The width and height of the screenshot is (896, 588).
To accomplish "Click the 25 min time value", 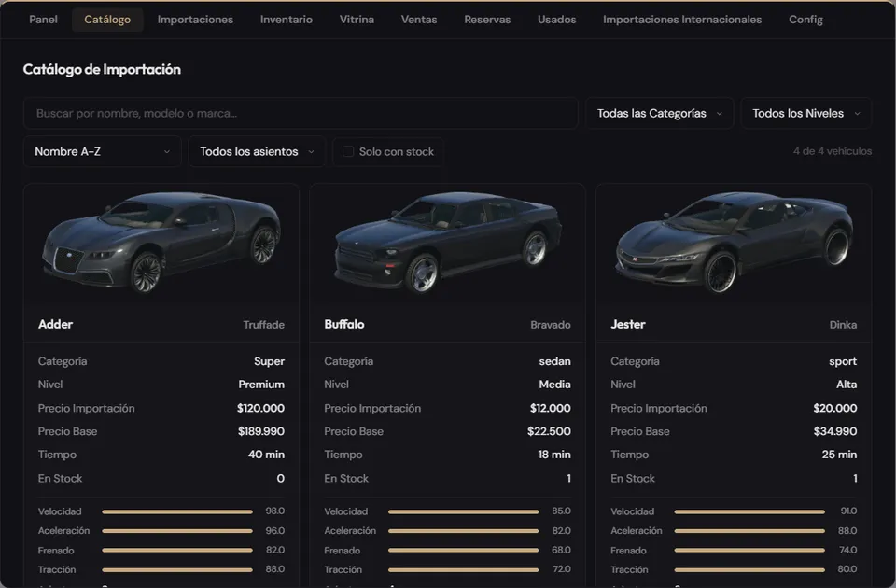I will coord(839,455).
